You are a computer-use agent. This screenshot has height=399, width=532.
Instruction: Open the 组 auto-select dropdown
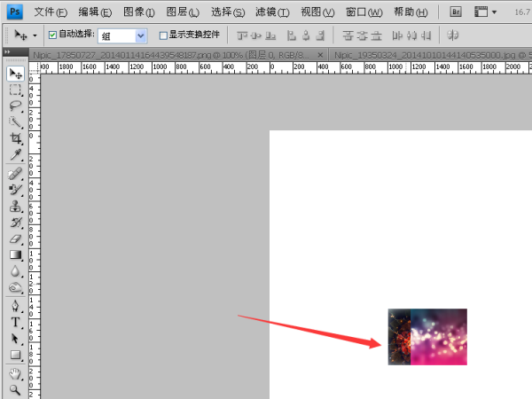pyautogui.click(x=122, y=35)
